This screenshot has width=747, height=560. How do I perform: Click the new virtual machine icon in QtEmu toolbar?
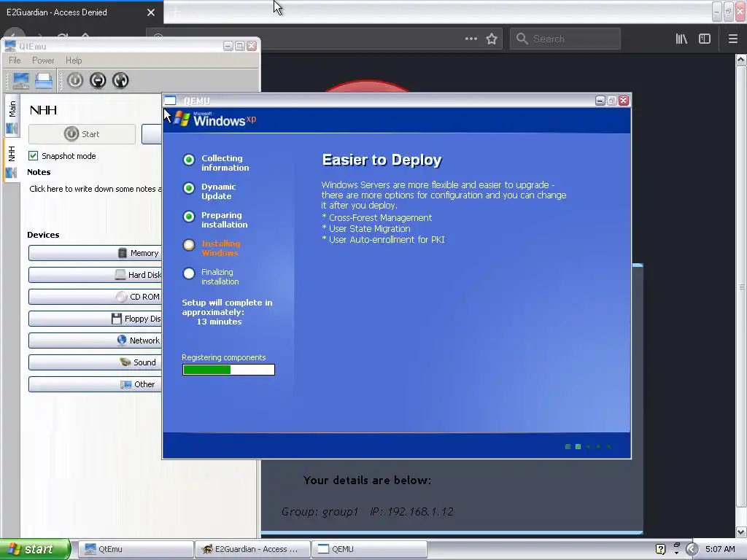[20, 80]
